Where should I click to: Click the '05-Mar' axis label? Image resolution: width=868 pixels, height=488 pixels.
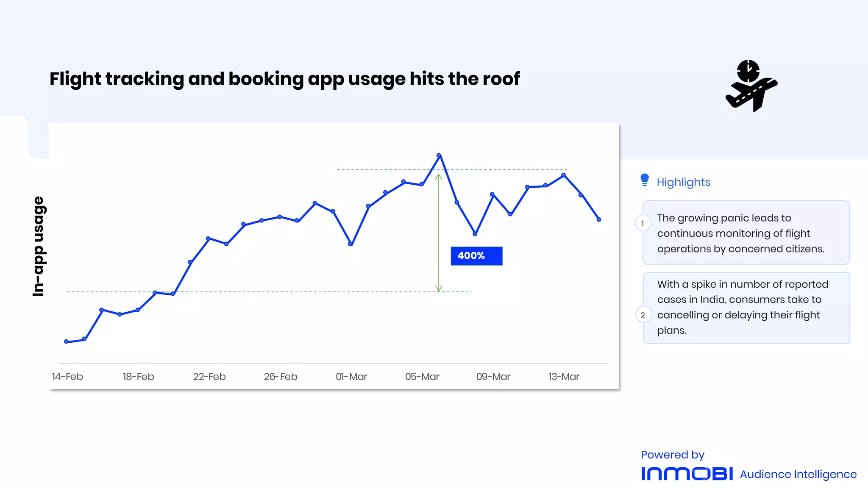[x=422, y=377]
